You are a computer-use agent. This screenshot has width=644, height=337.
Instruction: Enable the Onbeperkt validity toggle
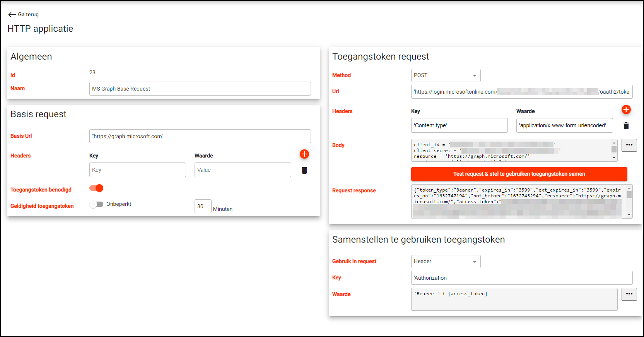tap(96, 204)
